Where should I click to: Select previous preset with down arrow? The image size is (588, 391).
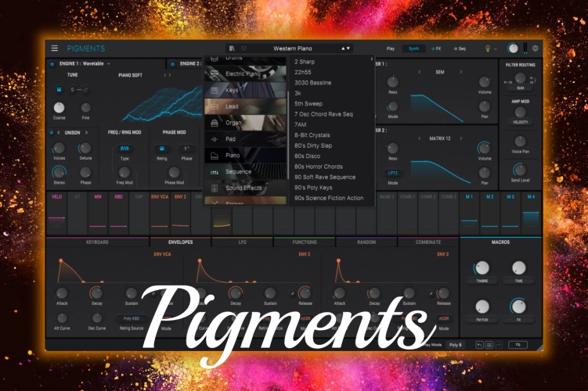pyautogui.click(x=348, y=48)
